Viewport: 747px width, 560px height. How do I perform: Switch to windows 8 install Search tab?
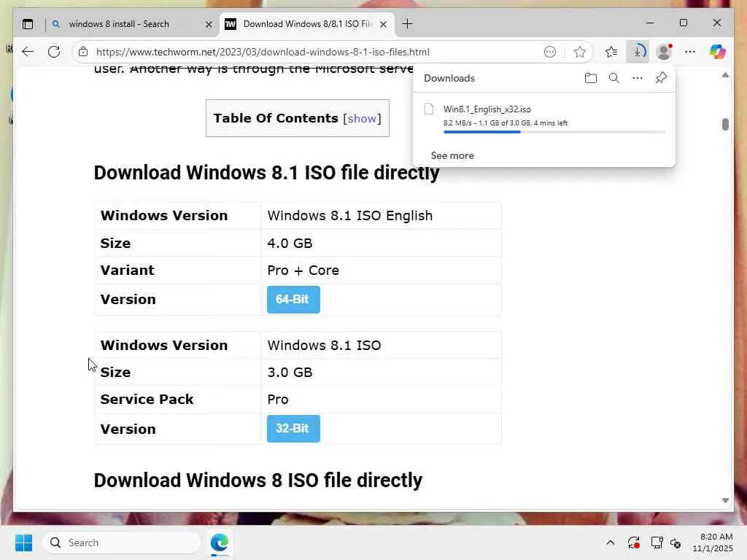tap(119, 24)
